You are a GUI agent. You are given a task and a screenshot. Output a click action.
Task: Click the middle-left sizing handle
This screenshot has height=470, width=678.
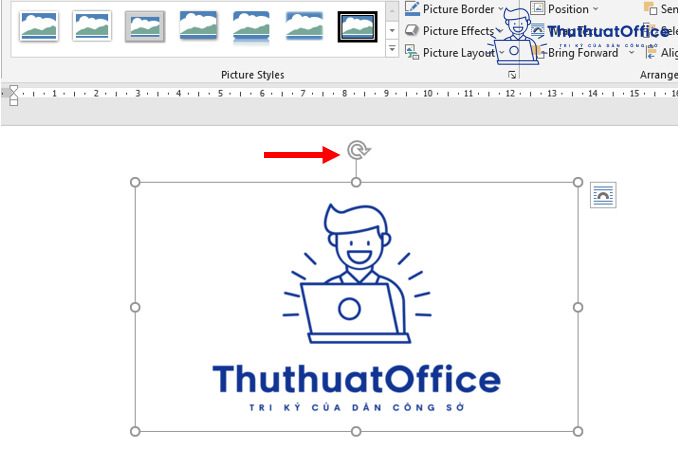point(135,307)
